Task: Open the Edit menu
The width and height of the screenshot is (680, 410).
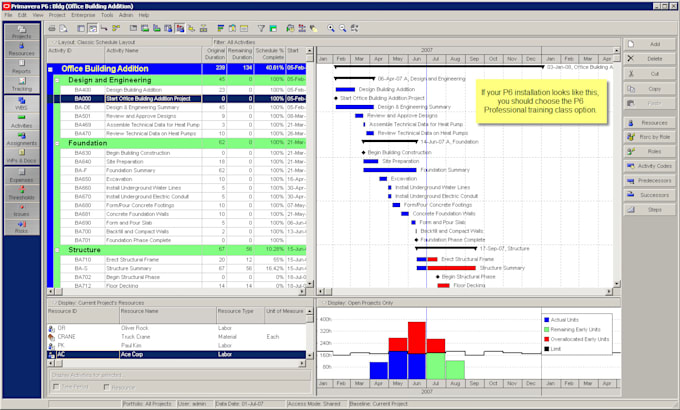Action: pos(22,15)
